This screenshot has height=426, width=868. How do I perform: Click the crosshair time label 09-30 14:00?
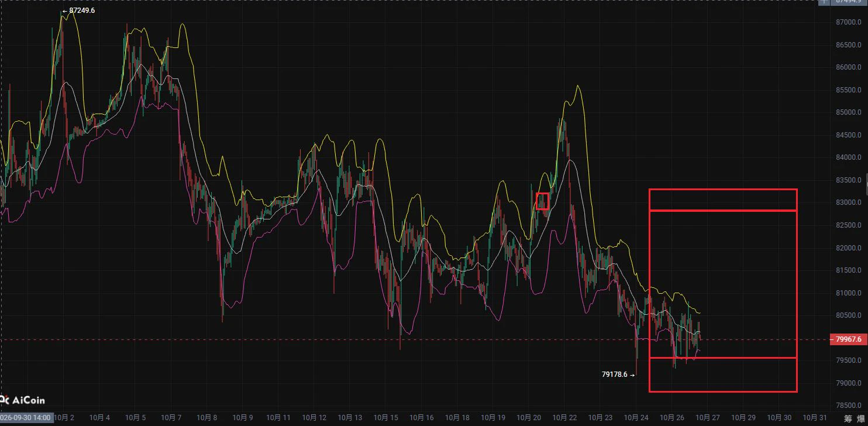pos(27,418)
